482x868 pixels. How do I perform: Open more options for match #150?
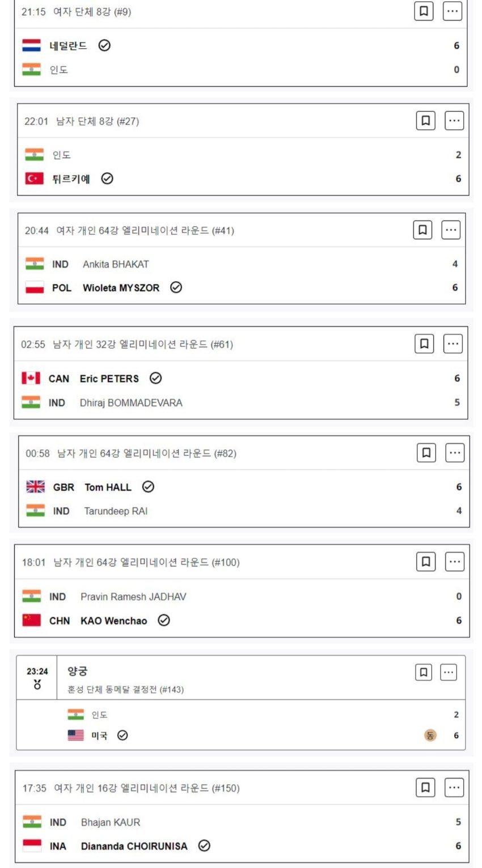(454, 787)
